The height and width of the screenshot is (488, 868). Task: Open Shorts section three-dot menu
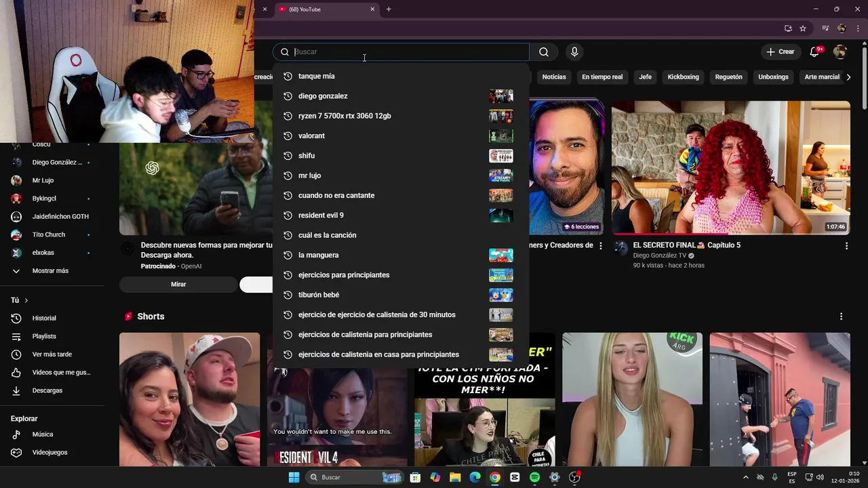click(841, 317)
